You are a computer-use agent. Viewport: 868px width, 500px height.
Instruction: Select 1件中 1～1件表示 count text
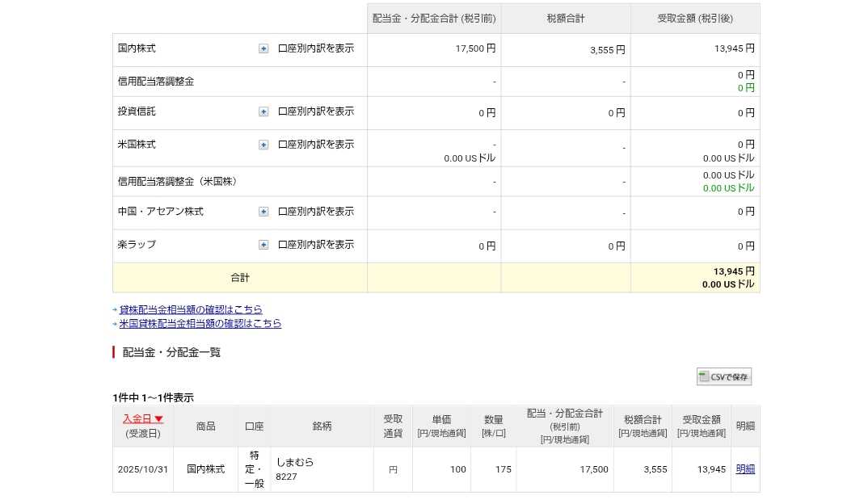tap(153, 397)
